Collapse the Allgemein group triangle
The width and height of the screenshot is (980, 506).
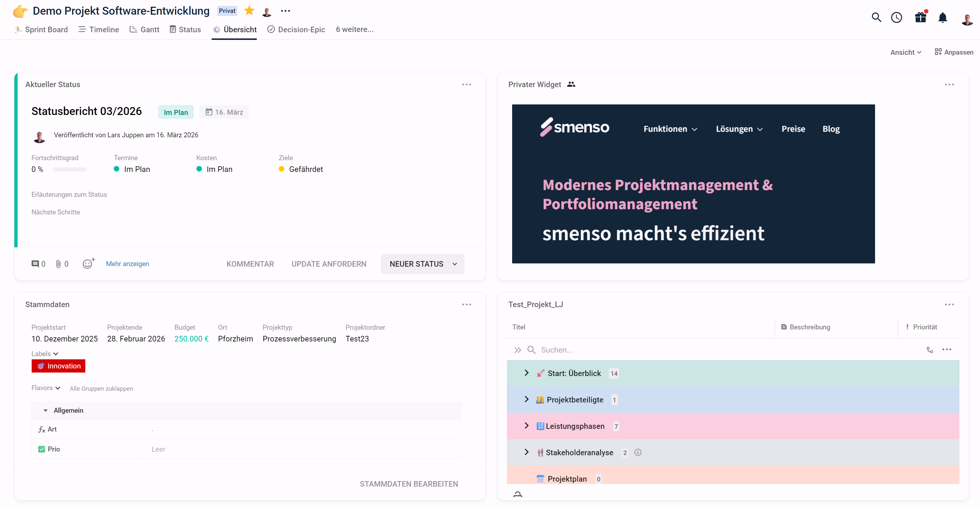pyautogui.click(x=45, y=410)
